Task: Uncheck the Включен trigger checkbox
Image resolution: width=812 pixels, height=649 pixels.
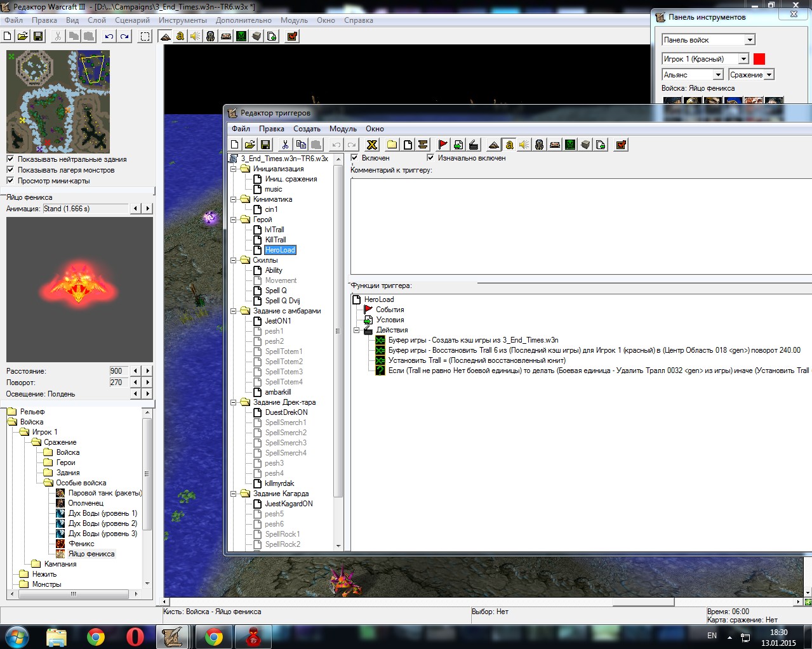Action: point(354,158)
